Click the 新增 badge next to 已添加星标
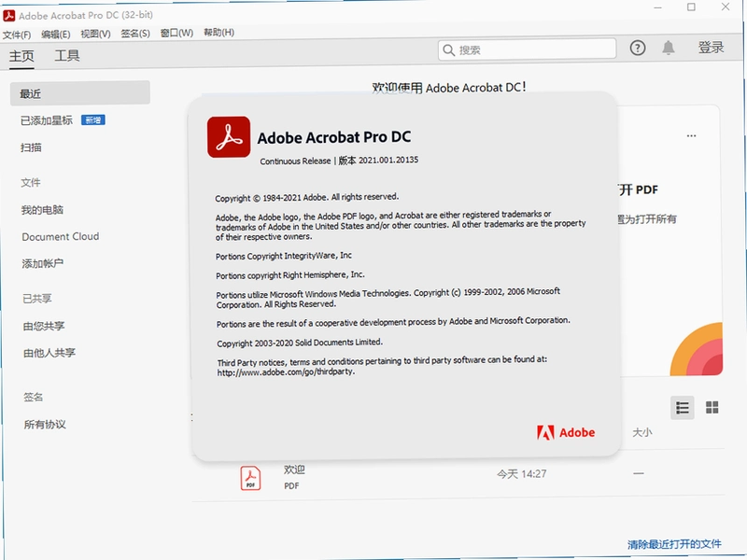Viewport: 747px width, 560px height. point(93,120)
